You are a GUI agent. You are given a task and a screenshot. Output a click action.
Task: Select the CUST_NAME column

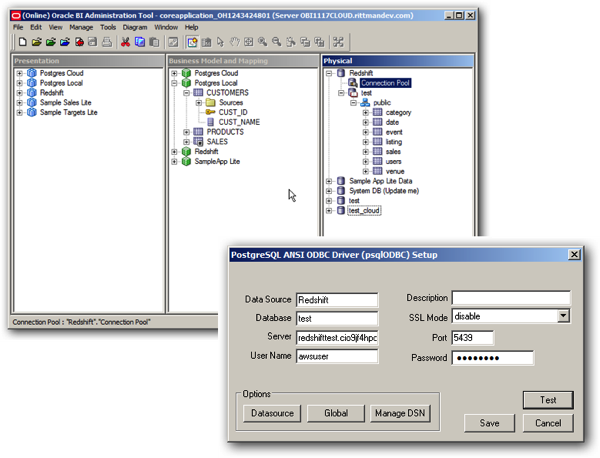pyautogui.click(x=239, y=122)
